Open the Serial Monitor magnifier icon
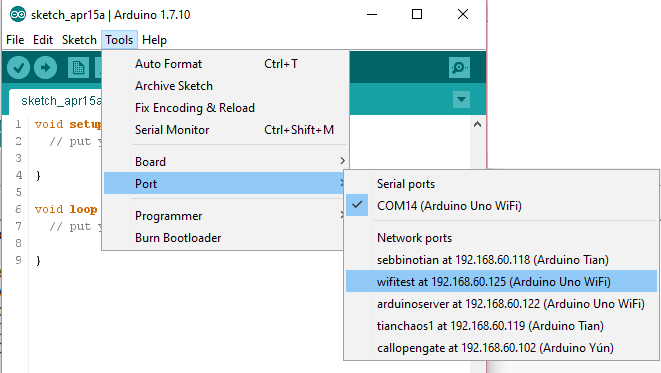This screenshot has height=373, width=661. pos(459,67)
